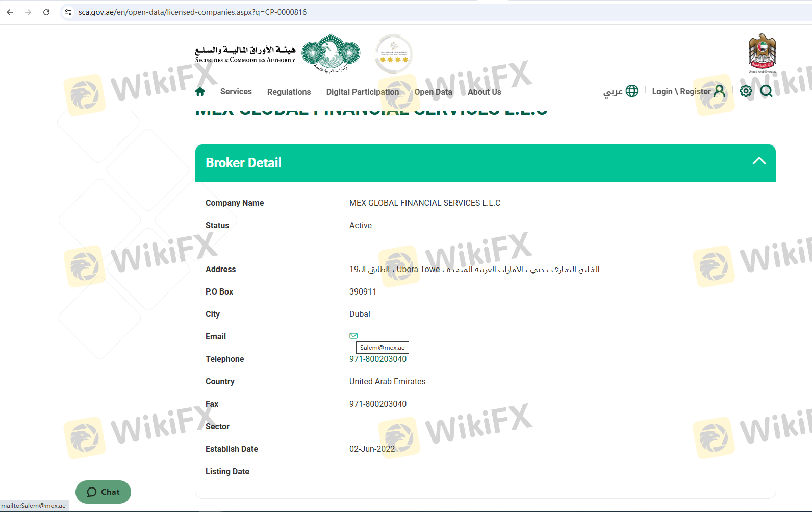Open the About Us menu
The width and height of the screenshot is (812, 512).
[484, 92]
